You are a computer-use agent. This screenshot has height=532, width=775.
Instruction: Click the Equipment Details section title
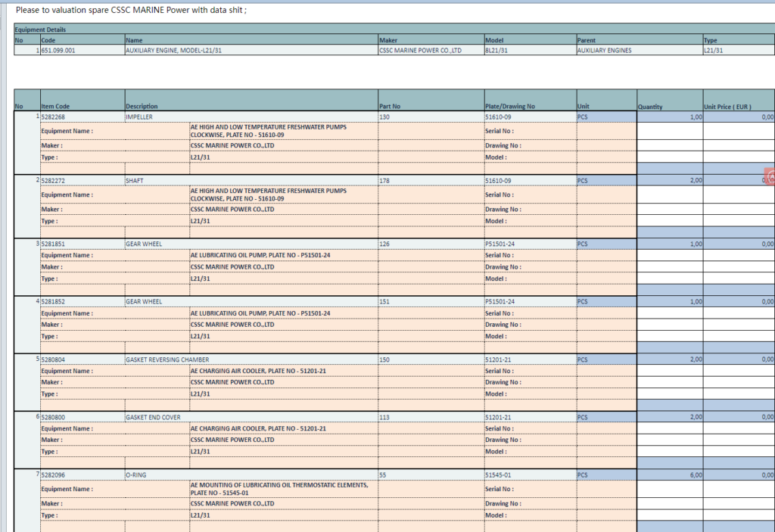(40, 30)
